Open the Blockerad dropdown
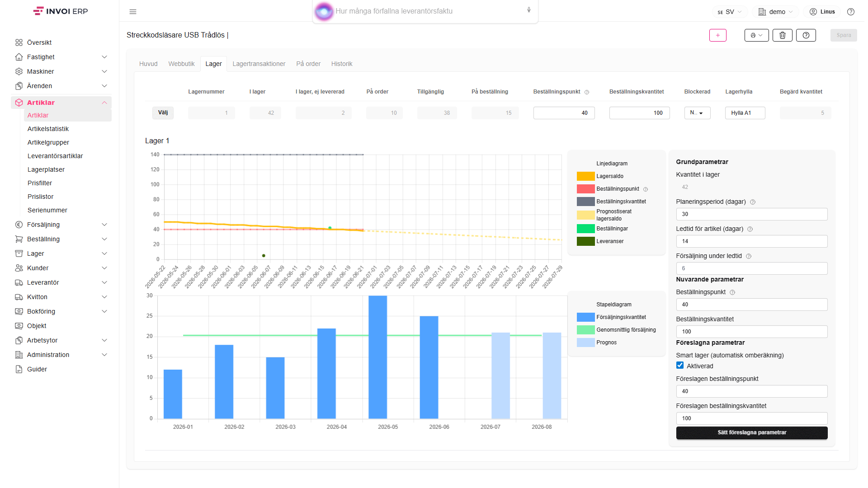Image resolution: width=868 pixels, height=488 pixels. pyautogui.click(x=697, y=113)
